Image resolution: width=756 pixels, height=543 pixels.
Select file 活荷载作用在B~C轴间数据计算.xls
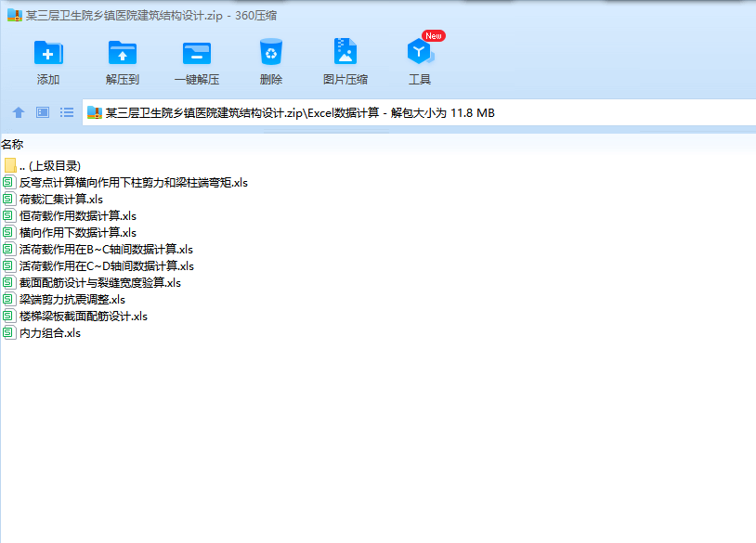click(x=106, y=250)
